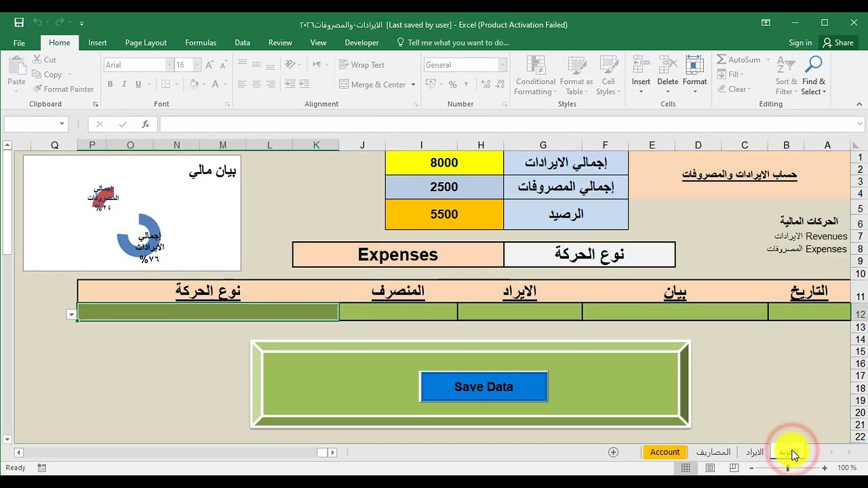The image size is (868, 488).
Task: Open the File tab
Action: tap(19, 43)
